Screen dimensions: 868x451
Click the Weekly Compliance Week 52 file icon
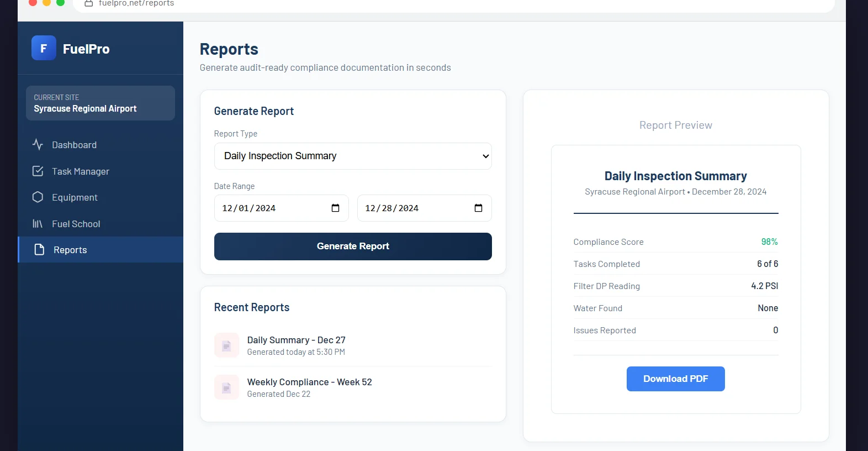click(x=226, y=387)
